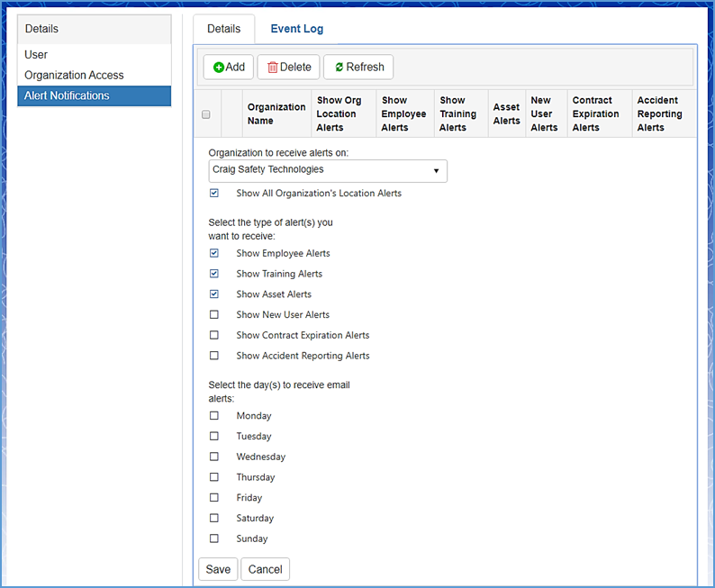Check the Friday checkbox

click(214, 498)
